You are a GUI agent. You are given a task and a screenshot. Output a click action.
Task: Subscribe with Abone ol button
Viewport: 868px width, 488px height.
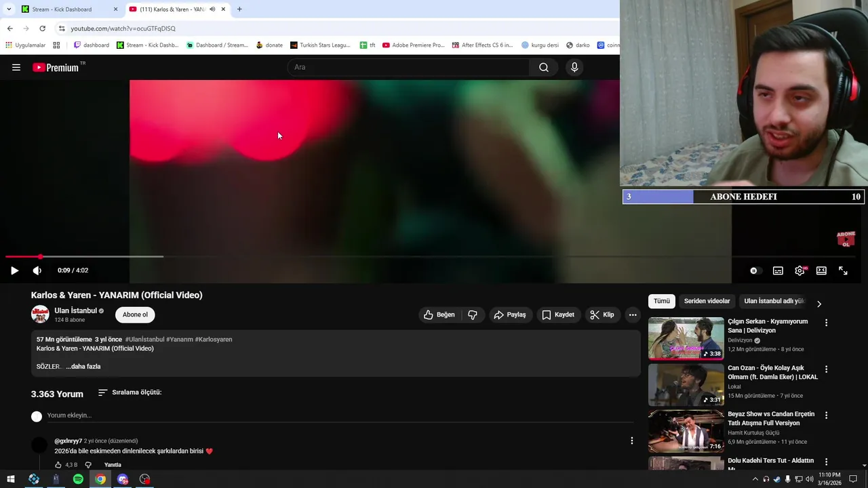[x=135, y=314]
